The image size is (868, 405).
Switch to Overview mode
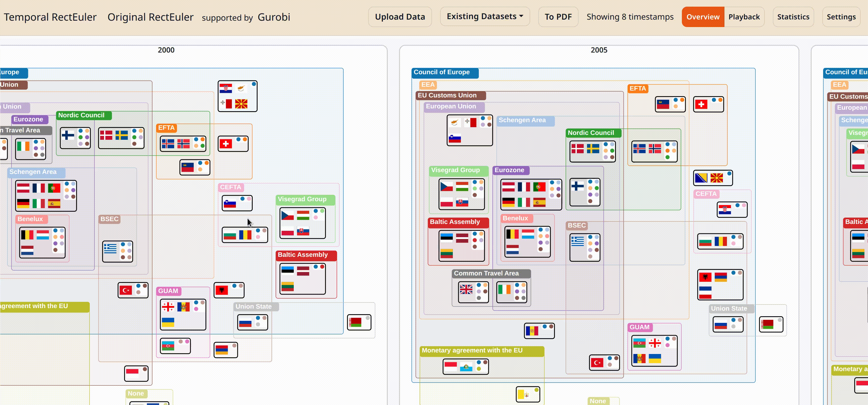703,17
